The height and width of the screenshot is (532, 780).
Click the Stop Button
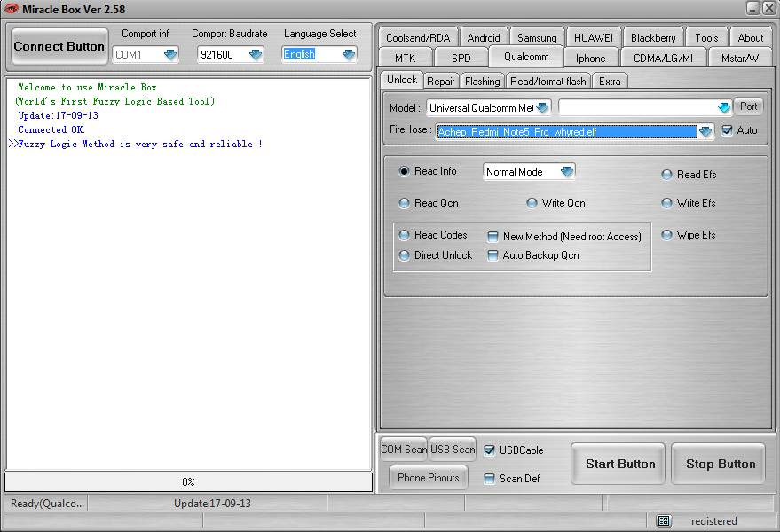(720, 464)
